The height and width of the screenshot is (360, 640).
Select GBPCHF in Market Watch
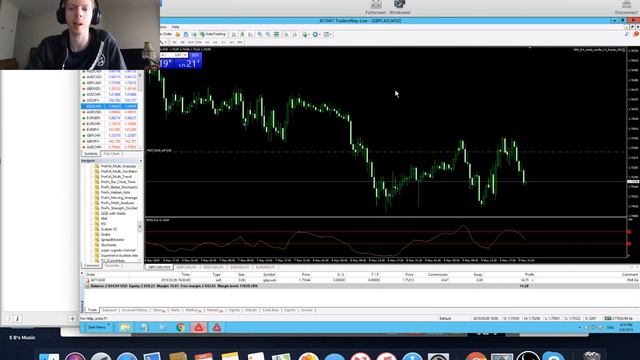[109, 135]
